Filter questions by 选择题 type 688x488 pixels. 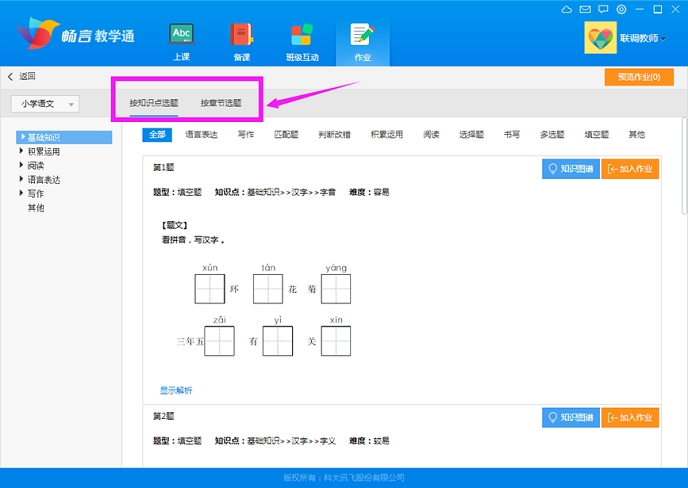(x=471, y=134)
